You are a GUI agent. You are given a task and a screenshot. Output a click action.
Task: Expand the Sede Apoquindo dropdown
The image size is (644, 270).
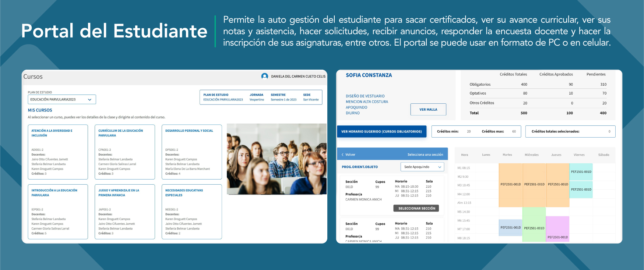point(422,167)
